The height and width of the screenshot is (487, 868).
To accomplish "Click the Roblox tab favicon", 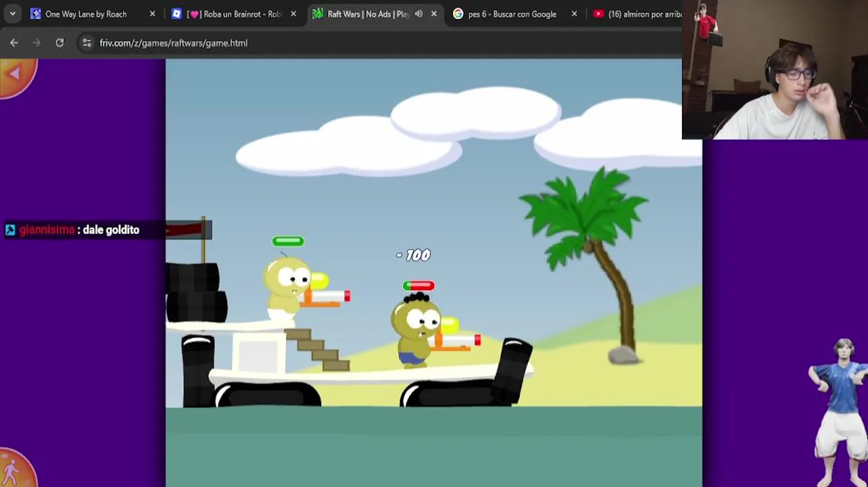I will (177, 14).
